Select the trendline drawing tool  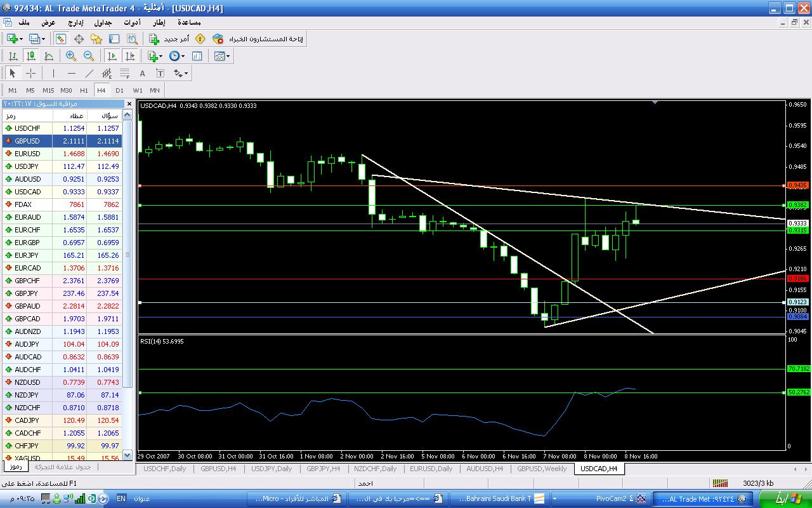point(89,73)
